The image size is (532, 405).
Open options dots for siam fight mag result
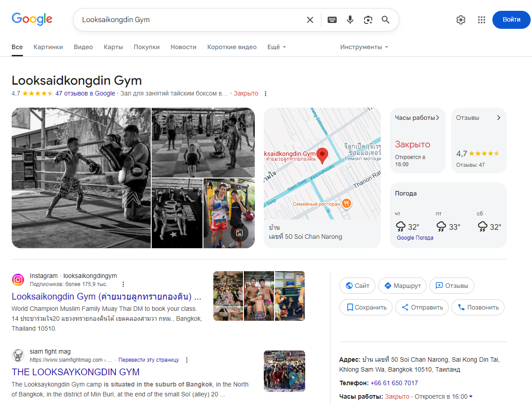click(x=187, y=360)
